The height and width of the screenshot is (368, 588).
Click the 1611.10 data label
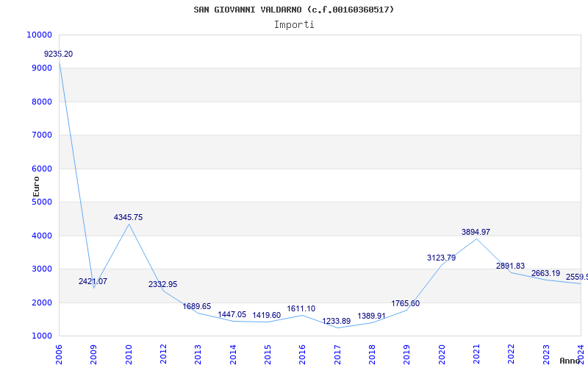pos(301,308)
